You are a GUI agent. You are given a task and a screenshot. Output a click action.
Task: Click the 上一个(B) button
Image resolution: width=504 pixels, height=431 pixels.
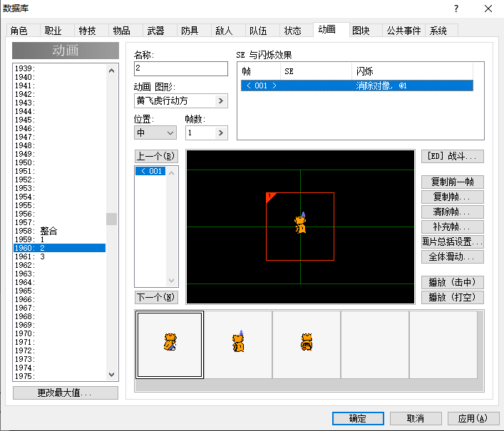pyautogui.click(x=156, y=156)
